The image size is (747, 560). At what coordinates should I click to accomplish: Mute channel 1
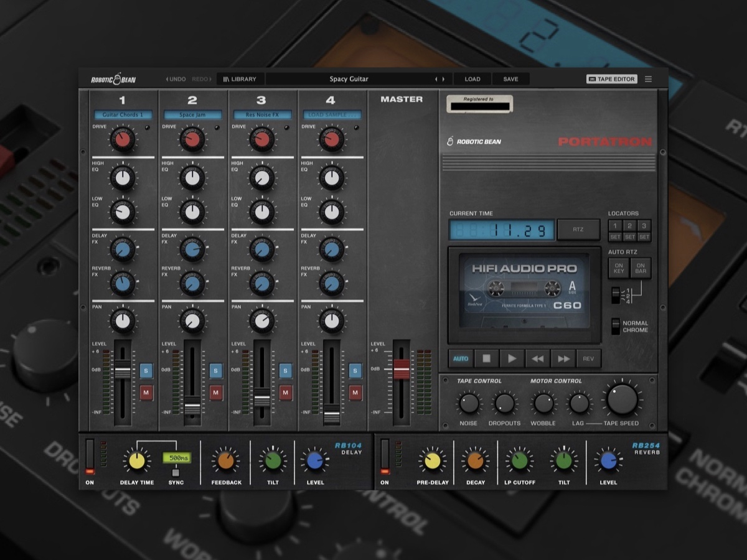click(x=146, y=393)
